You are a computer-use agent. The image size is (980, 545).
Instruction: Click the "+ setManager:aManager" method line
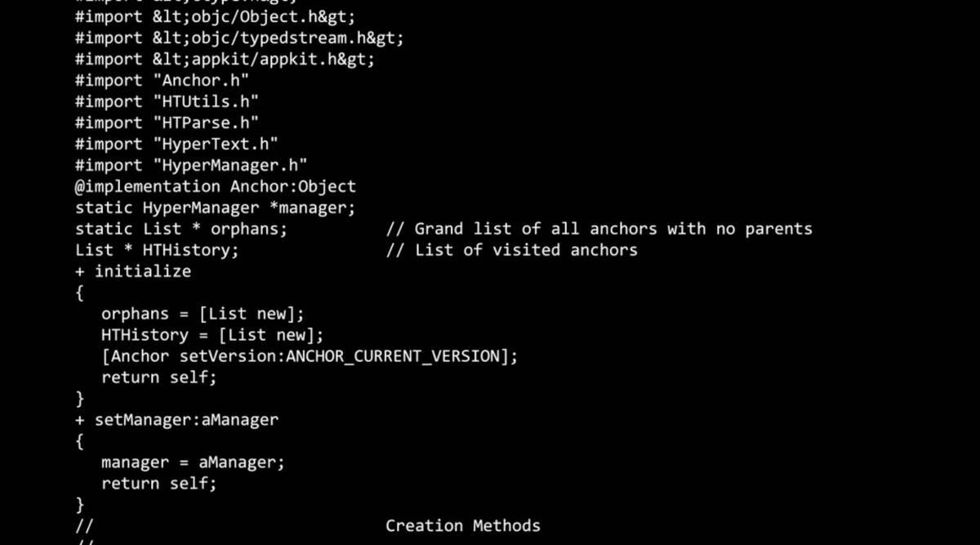point(176,420)
